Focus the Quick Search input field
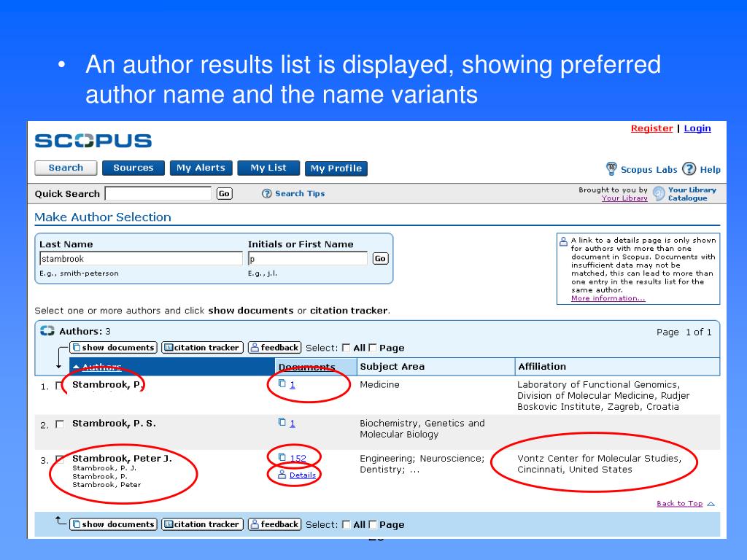 point(158,194)
